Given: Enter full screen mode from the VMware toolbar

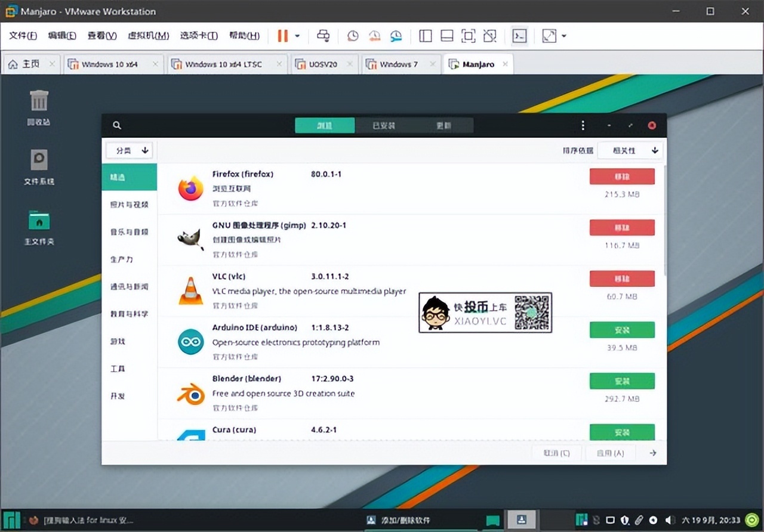Looking at the screenshot, I should 469,36.
